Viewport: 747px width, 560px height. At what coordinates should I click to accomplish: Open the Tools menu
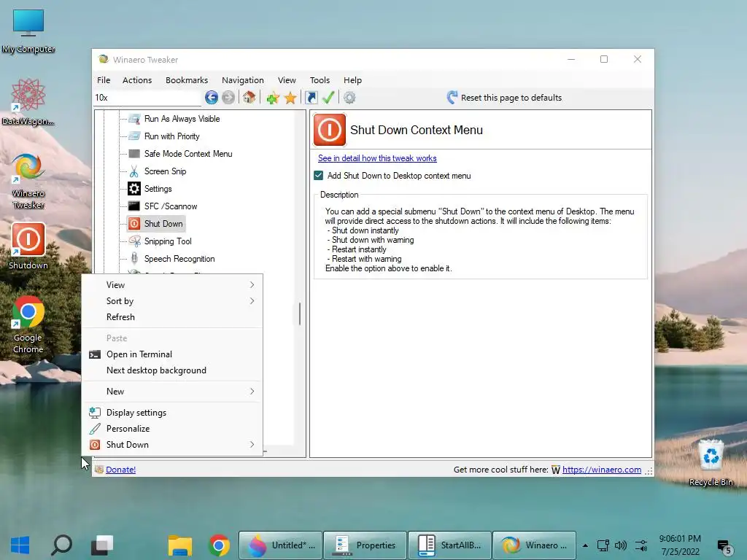pyautogui.click(x=320, y=80)
